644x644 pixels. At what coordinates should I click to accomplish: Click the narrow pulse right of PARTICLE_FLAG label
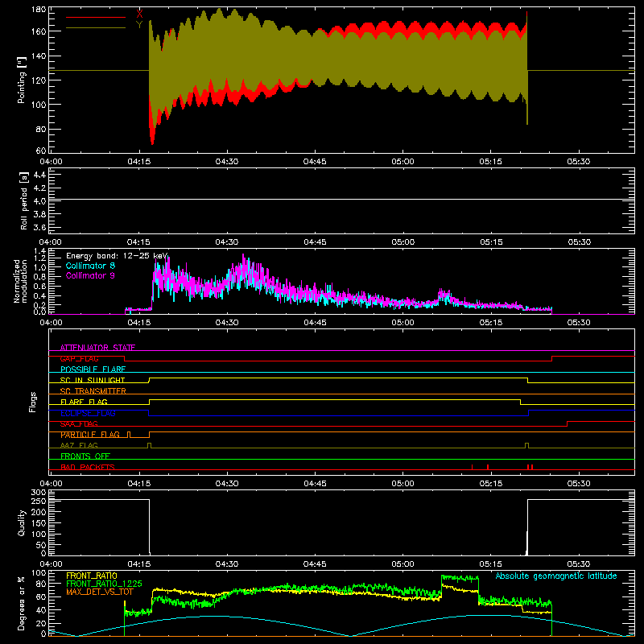click(x=129, y=435)
